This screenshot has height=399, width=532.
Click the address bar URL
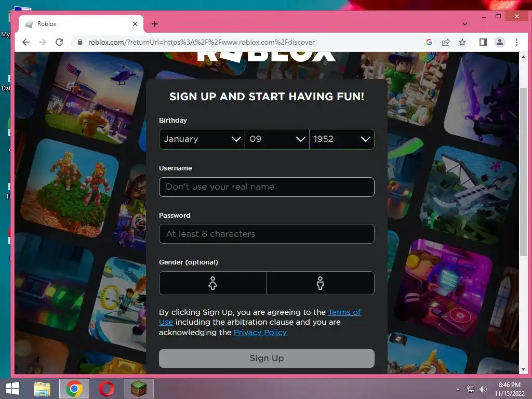coord(201,42)
